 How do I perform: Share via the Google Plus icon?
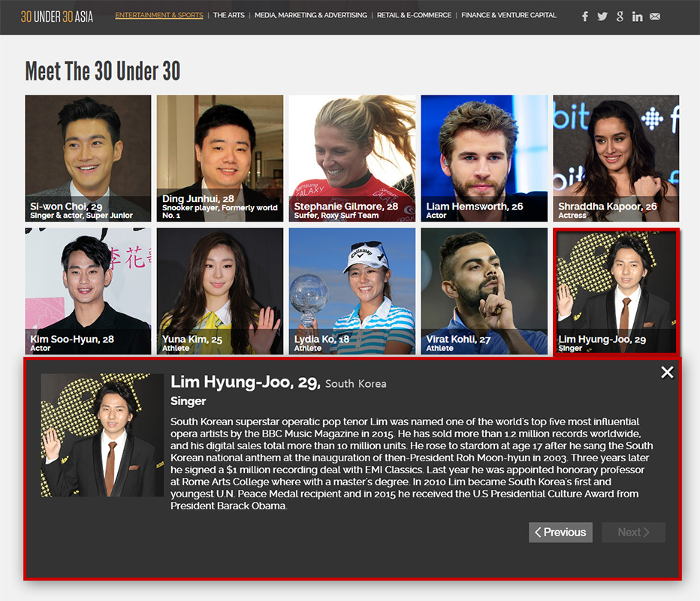click(x=620, y=17)
